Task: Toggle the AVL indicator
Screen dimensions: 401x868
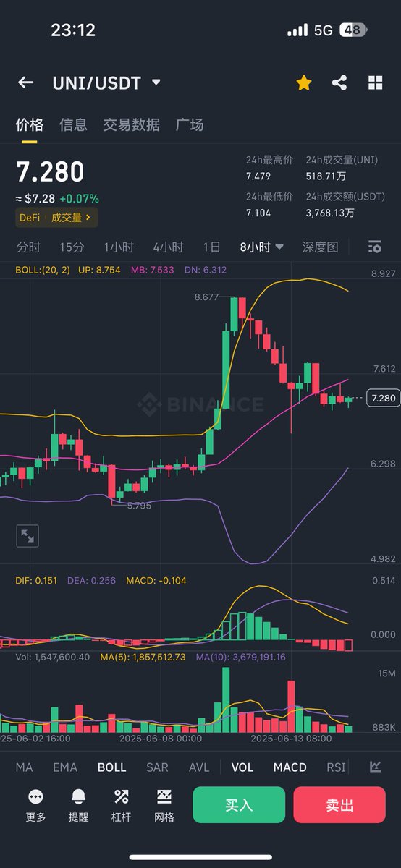Action: point(199,767)
